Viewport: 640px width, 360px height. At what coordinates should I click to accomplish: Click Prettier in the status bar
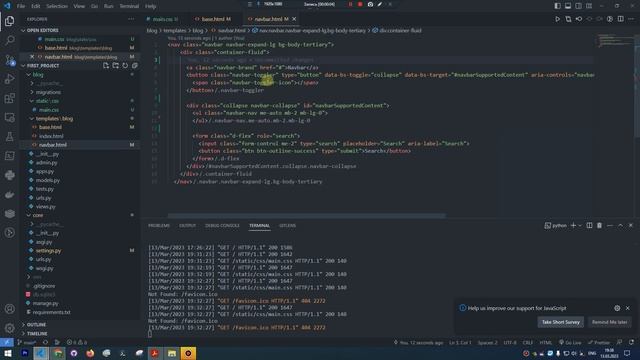(599, 342)
